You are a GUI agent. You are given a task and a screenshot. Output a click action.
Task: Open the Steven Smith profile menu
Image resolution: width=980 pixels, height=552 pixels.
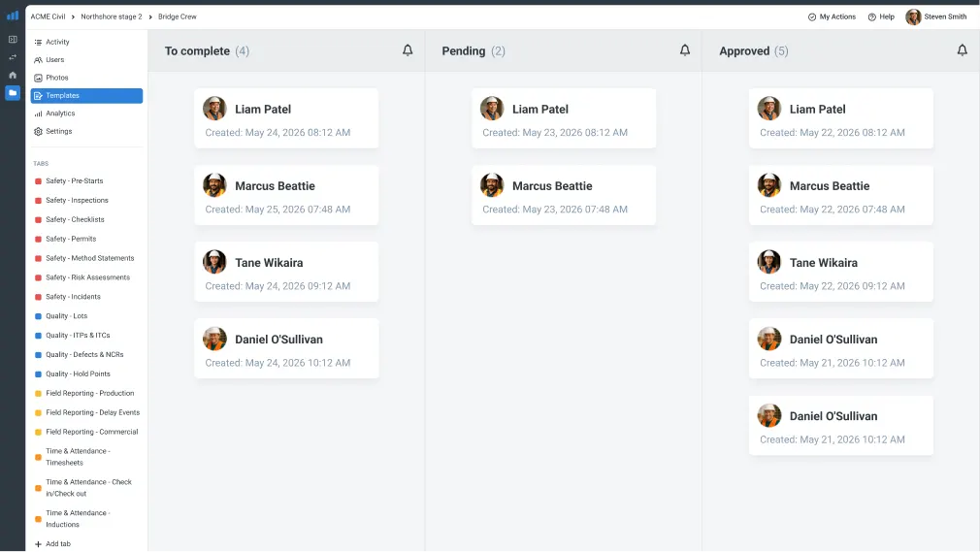coord(935,16)
